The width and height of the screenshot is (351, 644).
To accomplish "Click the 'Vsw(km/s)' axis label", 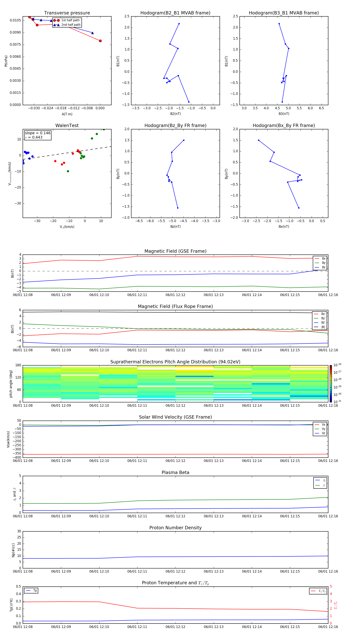I will pyautogui.click(x=8, y=439).
